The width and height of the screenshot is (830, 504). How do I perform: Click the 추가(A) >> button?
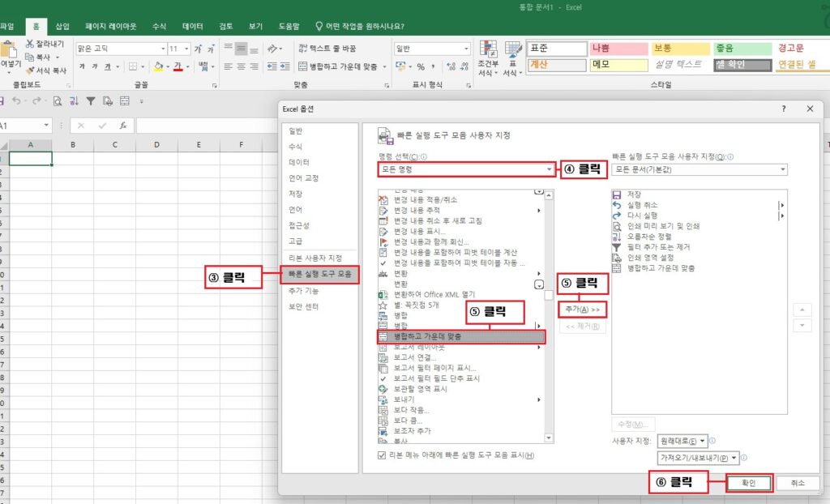point(582,310)
